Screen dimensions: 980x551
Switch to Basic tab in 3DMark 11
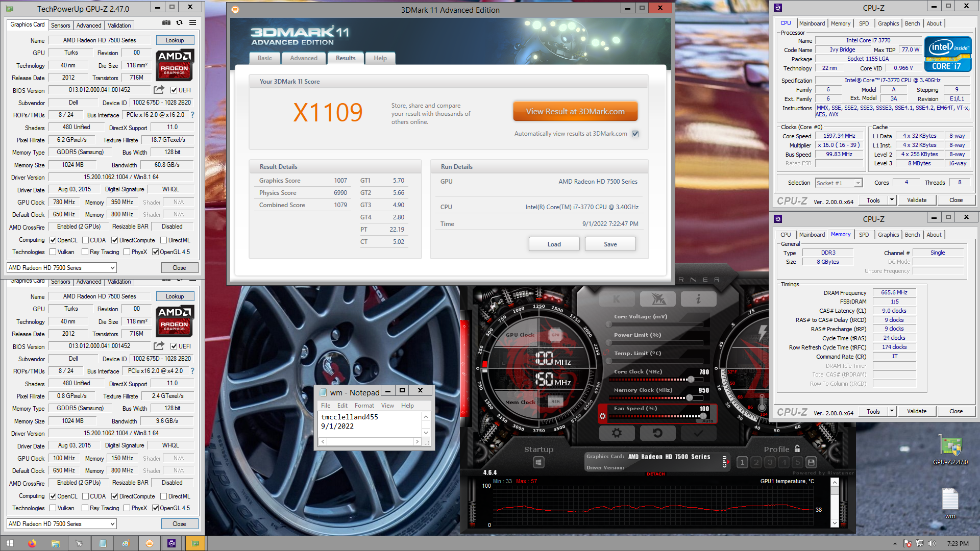tap(265, 58)
